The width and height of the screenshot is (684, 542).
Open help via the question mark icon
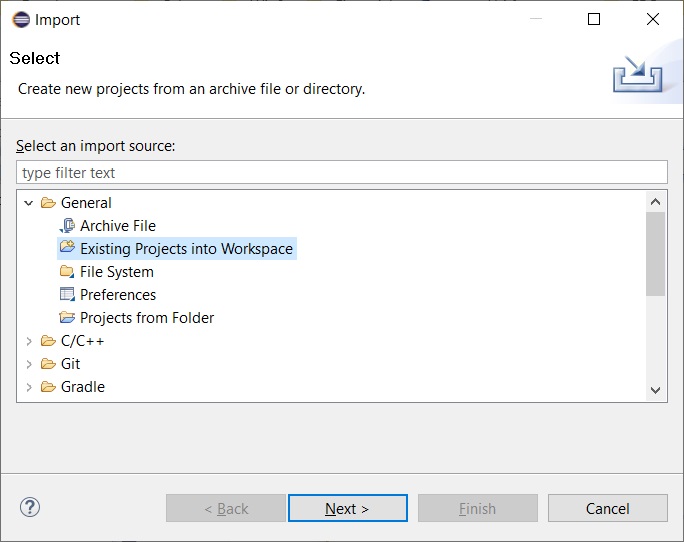tap(30, 508)
